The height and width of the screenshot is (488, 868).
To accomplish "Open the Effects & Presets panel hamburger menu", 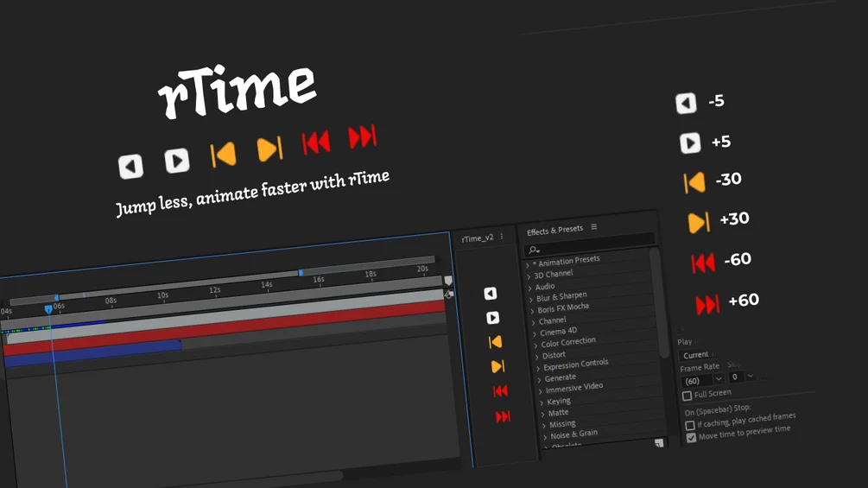I will click(x=594, y=227).
